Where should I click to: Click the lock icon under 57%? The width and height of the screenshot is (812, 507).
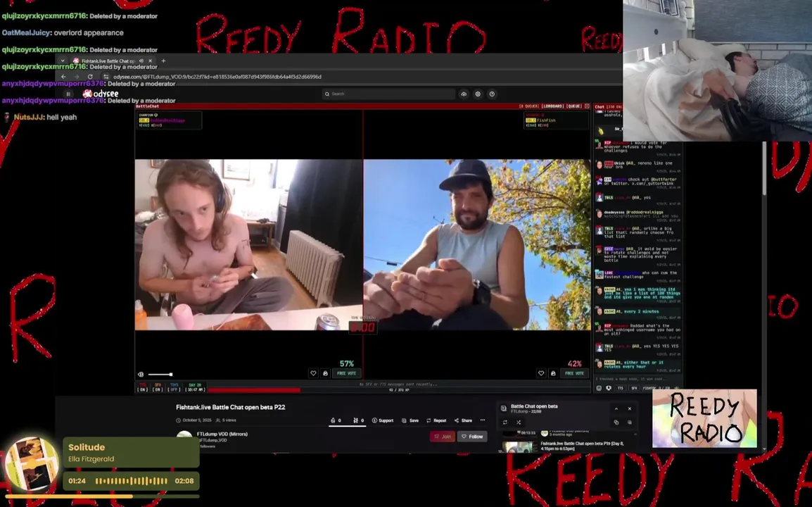tap(325, 373)
